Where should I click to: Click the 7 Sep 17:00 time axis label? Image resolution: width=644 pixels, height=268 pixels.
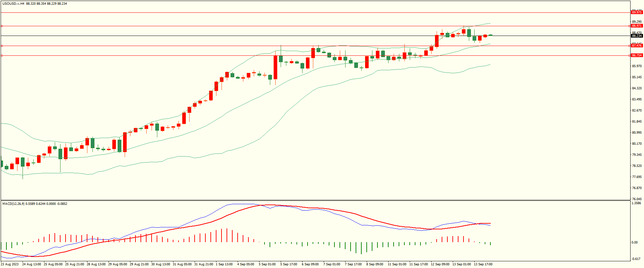tap(353, 264)
